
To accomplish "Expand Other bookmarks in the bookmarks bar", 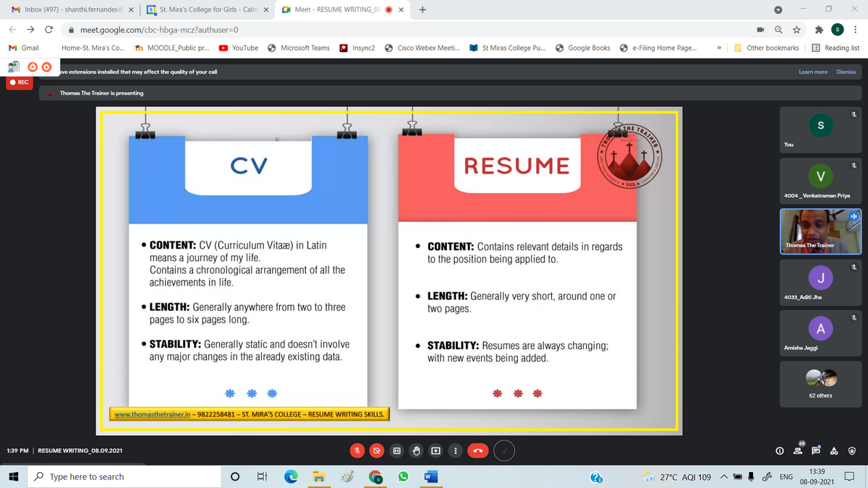I will [x=768, y=48].
